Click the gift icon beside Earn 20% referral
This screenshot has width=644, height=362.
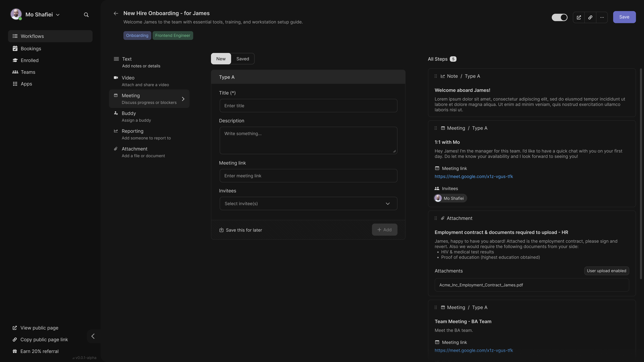click(15, 351)
